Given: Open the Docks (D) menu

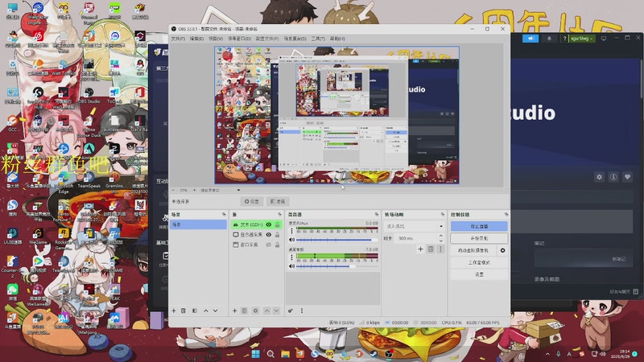Looking at the screenshot, I should tap(239, 39).
